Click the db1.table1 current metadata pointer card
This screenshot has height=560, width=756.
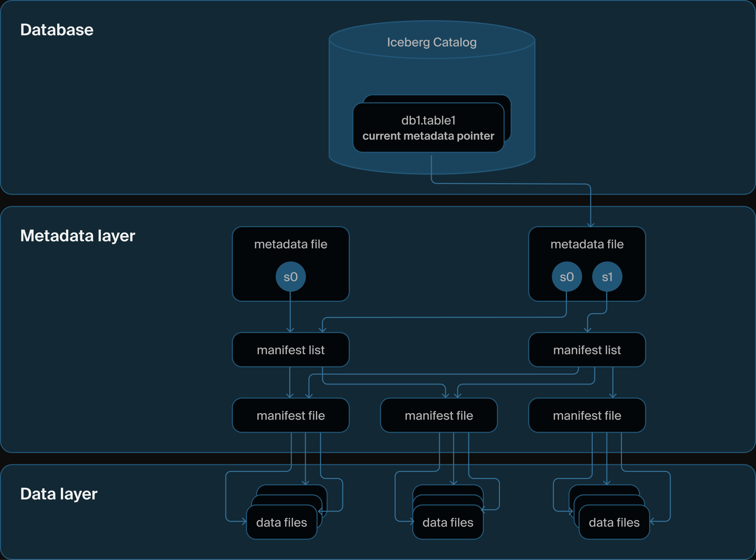point(429,128)
